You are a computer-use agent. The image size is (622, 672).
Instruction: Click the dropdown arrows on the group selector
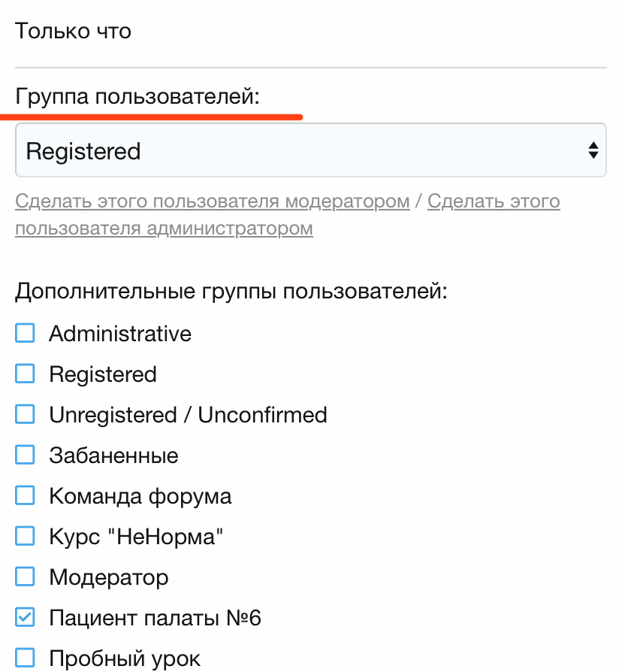coord(593,151)
